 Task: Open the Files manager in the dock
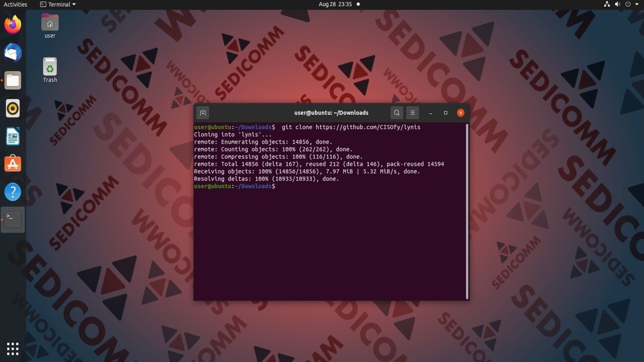pyautogui.click(x=13, y=80)
